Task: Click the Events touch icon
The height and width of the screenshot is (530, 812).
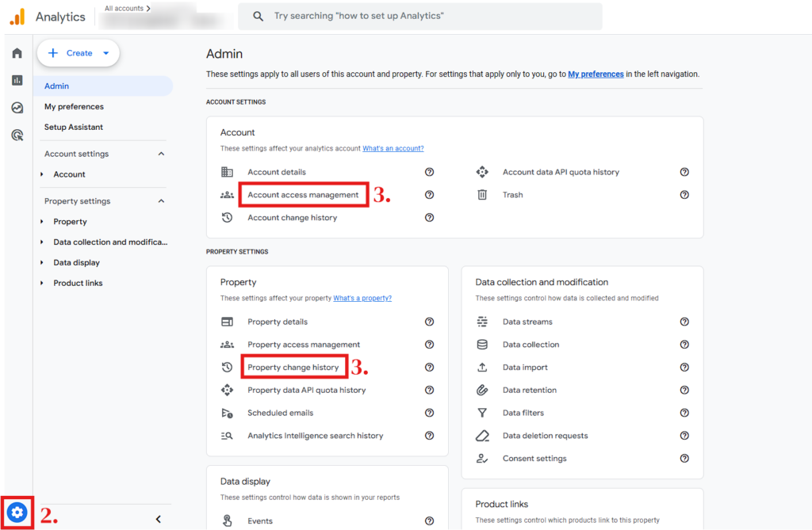Action: (x=228, y=520)
